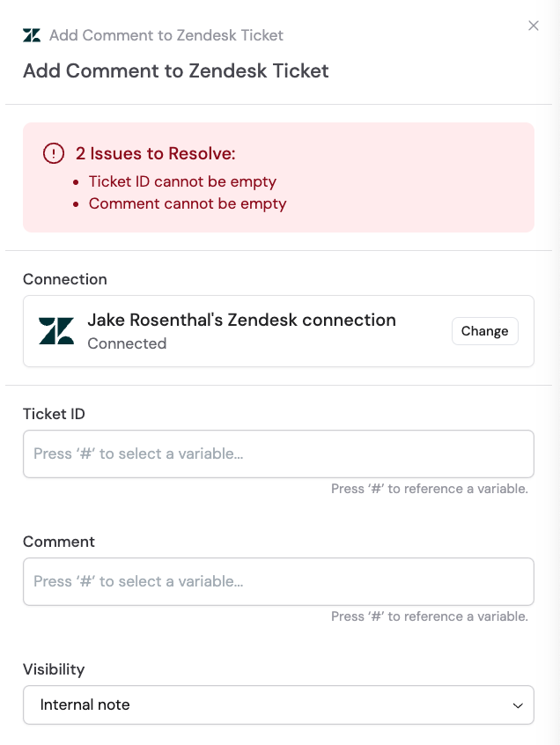Screen dimensions: 560x745
Task: Select 'Jake Rosenthal's Zendesk connection'
Action: [241, 320]
